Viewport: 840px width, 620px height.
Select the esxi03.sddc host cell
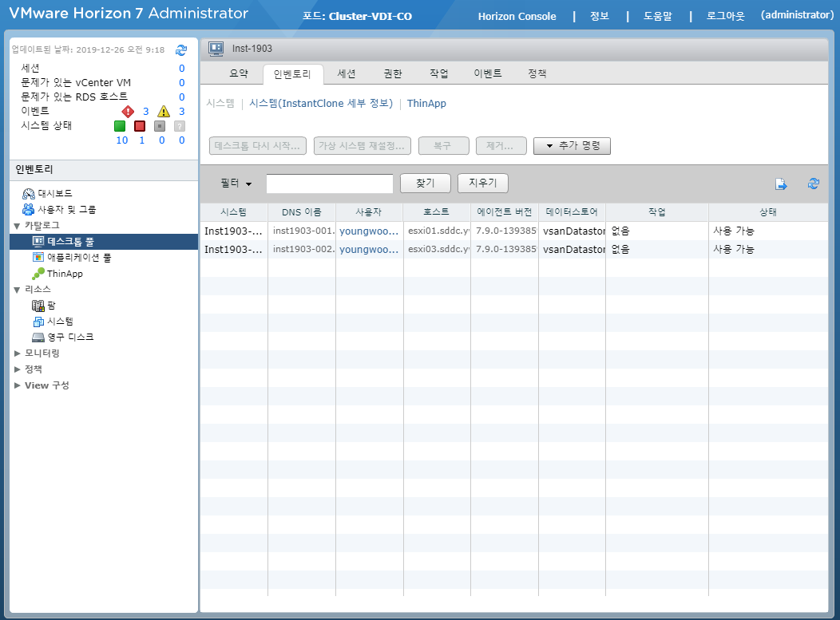click(x=438, y=250)
